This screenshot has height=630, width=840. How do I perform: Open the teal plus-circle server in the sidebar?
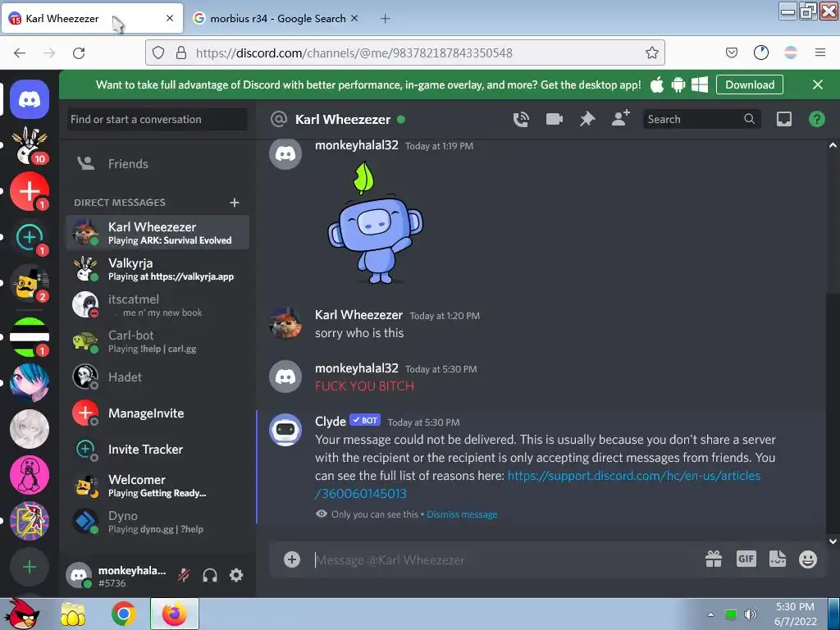[30, 237]
